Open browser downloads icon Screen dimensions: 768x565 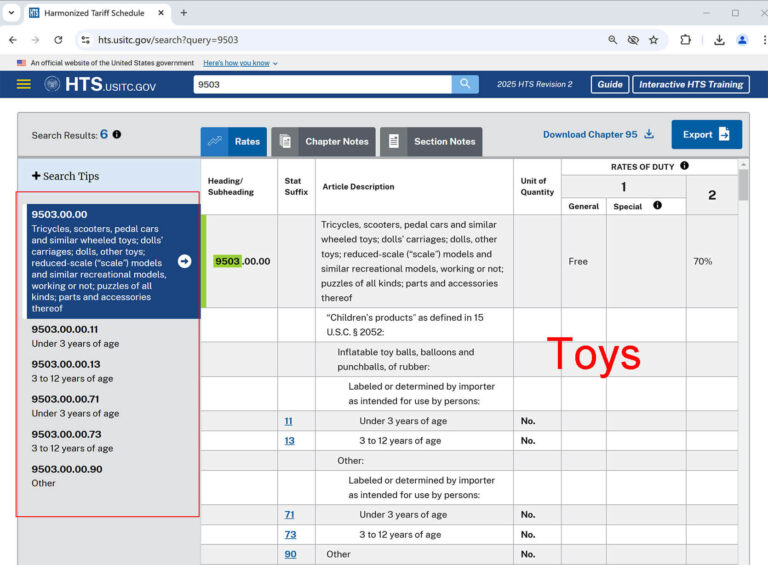719,40
